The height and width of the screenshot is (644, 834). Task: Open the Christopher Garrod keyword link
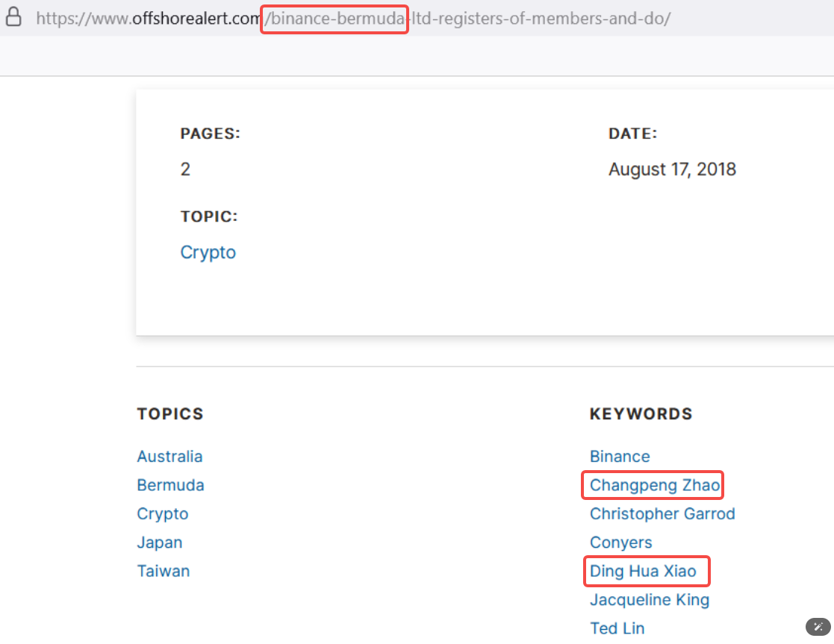click(x=662, y=514)
